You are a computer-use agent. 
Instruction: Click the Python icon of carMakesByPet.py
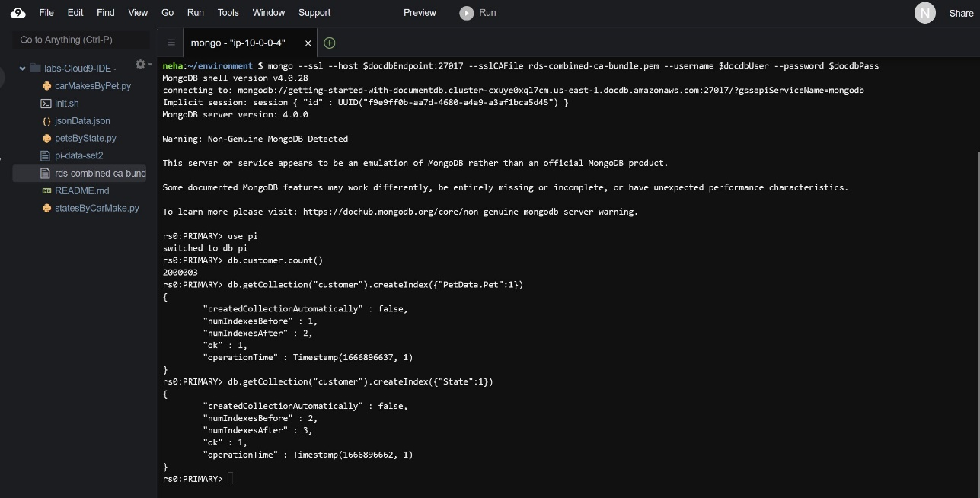[x=46, y=86]
